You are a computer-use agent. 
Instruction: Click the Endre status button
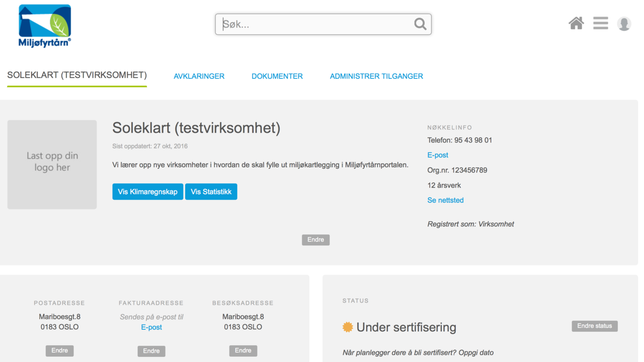[595, 326]
